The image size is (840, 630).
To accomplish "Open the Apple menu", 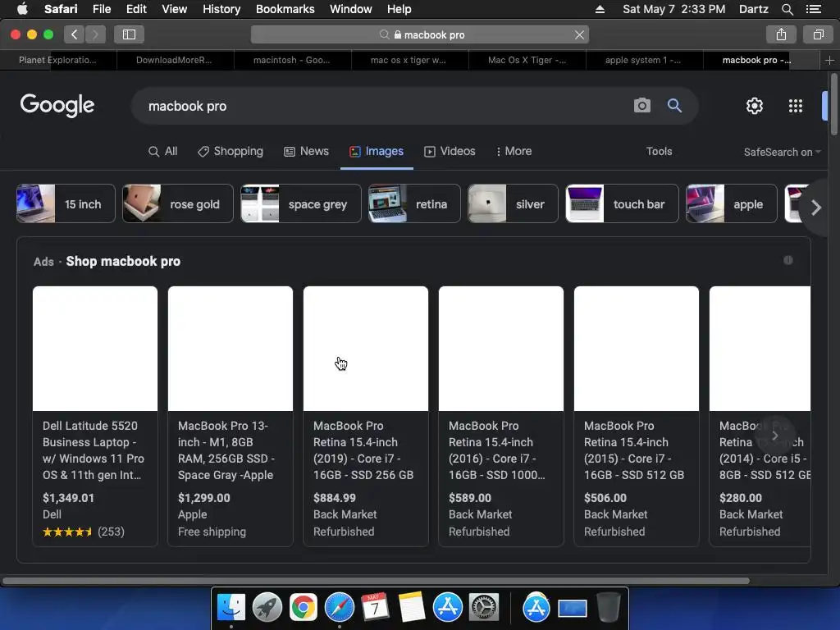I will pos(22,9).
